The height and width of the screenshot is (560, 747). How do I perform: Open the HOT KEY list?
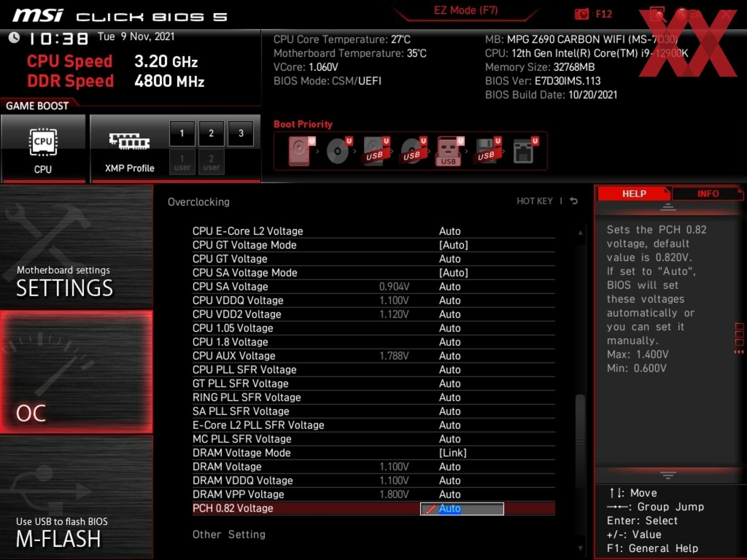tap(534, 201)
